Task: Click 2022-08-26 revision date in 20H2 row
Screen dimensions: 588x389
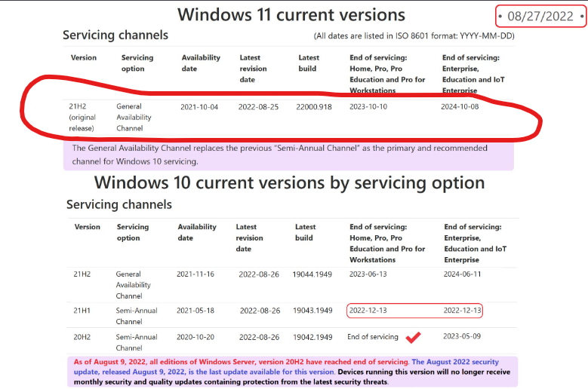Action: point(259,337)
